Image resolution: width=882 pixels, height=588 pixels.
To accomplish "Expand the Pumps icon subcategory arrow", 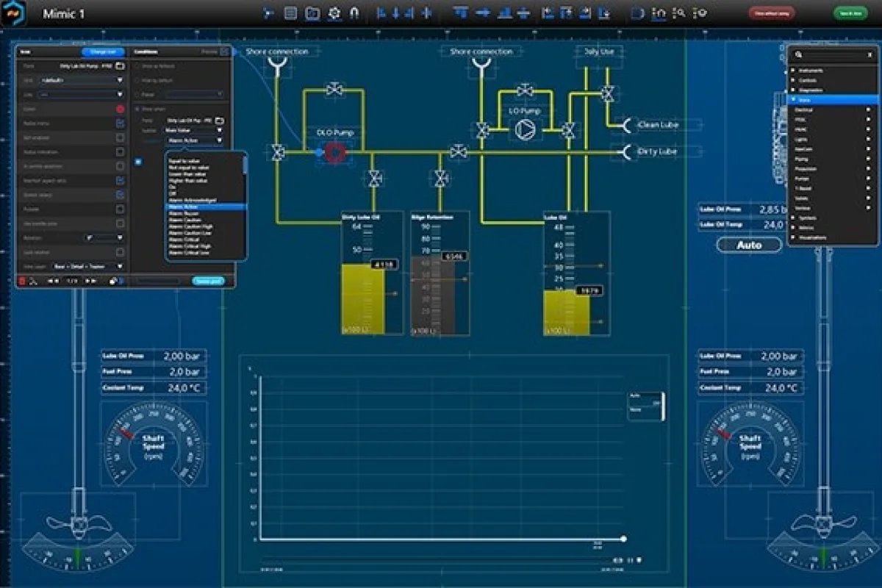I will (x=868, y=178).
